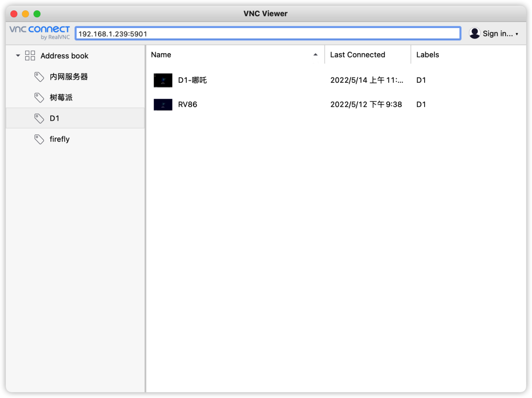
Task: Click the VNC Connect logo
Action: tap(39, 33)
